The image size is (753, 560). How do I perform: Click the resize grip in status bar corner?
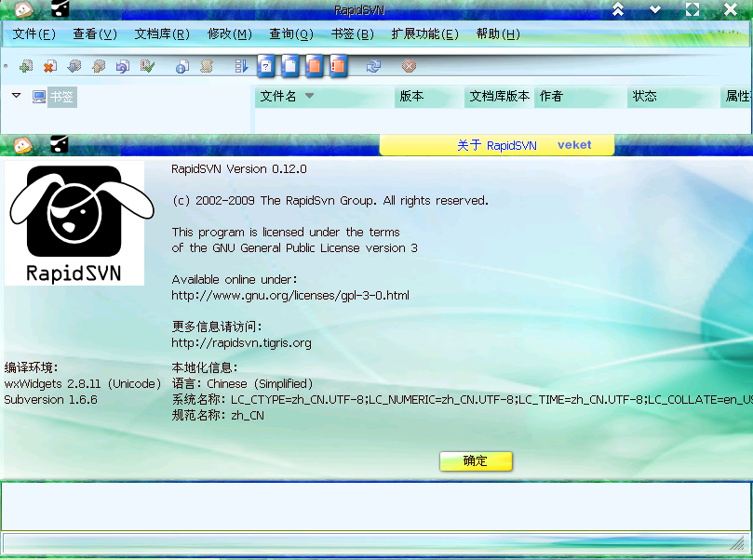[737, 543]
